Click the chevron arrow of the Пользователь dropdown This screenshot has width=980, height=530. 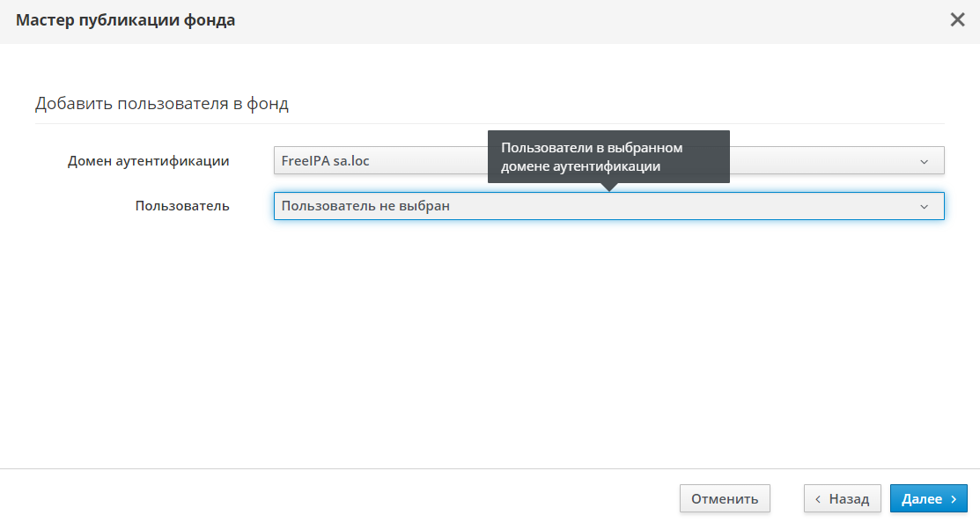click(924, 207)
